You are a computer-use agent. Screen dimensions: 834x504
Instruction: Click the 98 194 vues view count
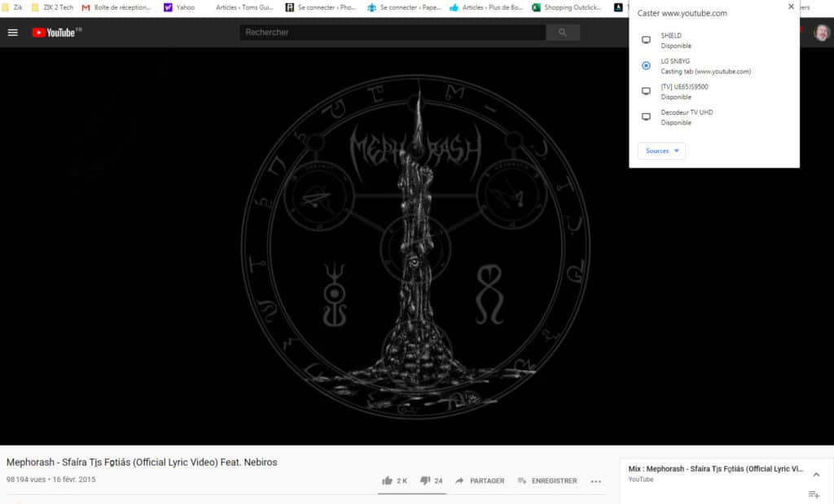pyautogui.click(x=26, y=480)
